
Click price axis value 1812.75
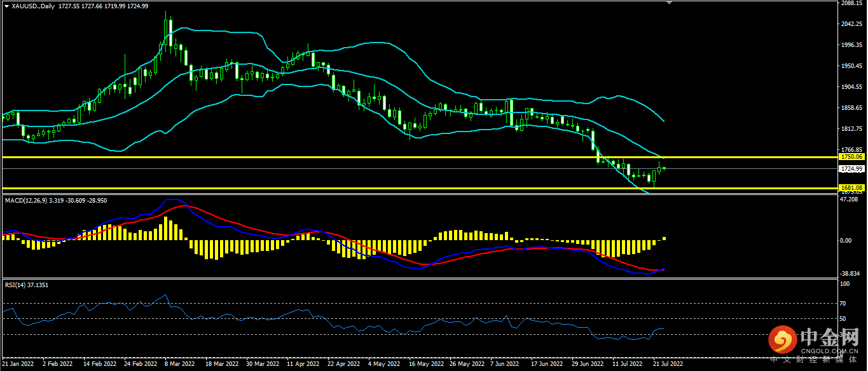pos(851,129)
